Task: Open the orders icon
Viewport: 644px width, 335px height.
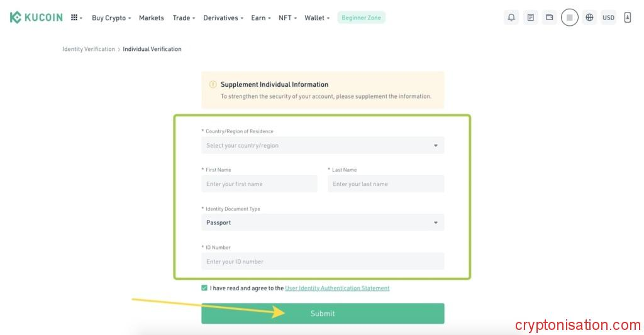Action: 531,18
